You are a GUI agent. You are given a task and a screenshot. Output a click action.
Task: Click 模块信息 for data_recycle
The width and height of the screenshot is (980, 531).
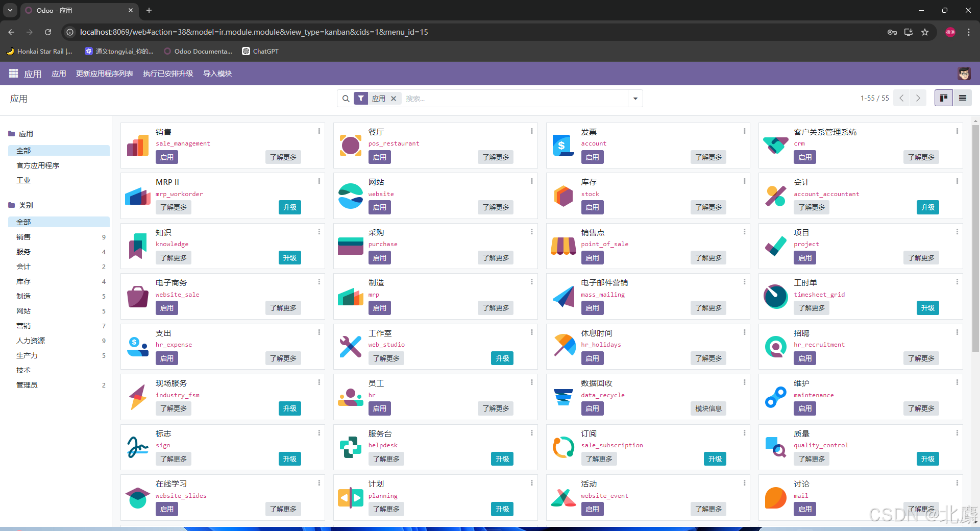(708, 408)
